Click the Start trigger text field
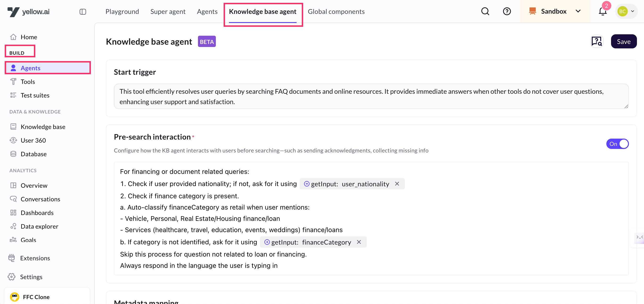 click(371, 96)
